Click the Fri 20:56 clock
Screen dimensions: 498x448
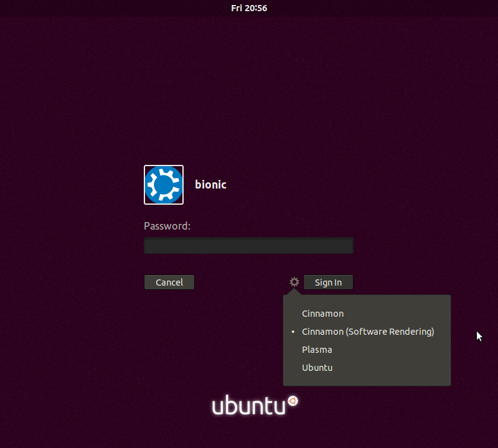pyautogui.click(x=249, y=8)
